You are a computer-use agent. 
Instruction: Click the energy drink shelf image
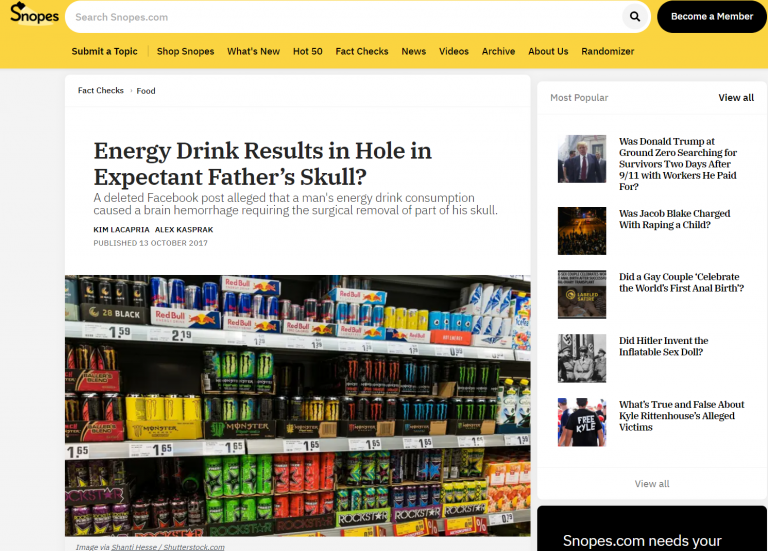point(297,406)
